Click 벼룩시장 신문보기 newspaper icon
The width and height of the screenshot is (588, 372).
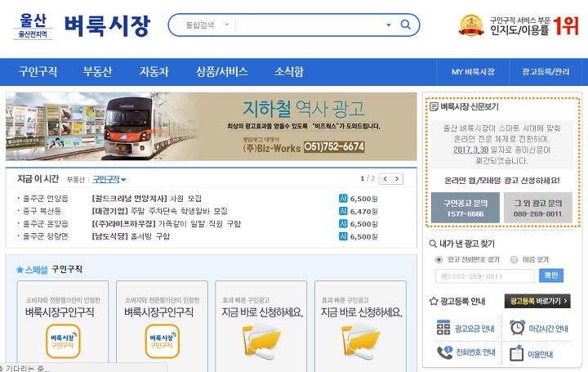coord(434,107)
